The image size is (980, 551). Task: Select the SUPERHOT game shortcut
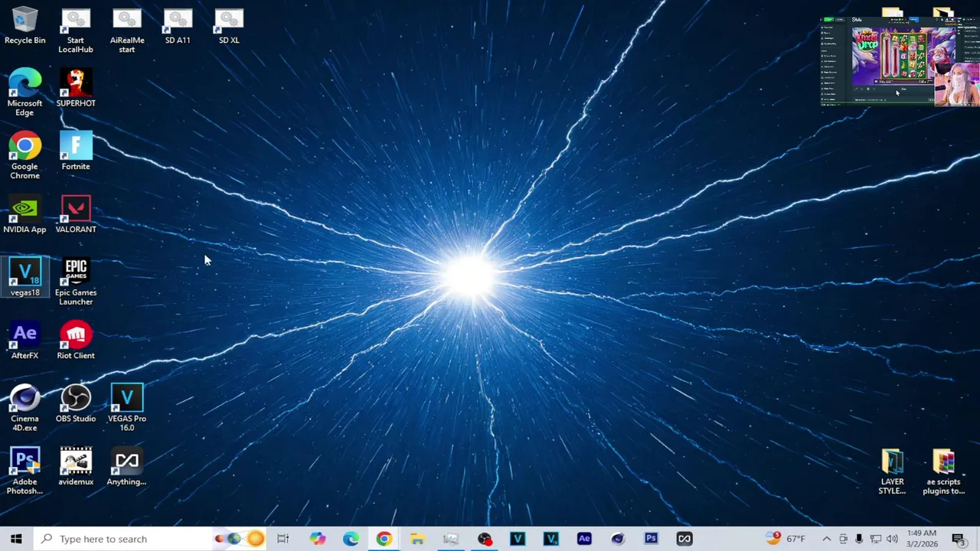click(76, 88)
